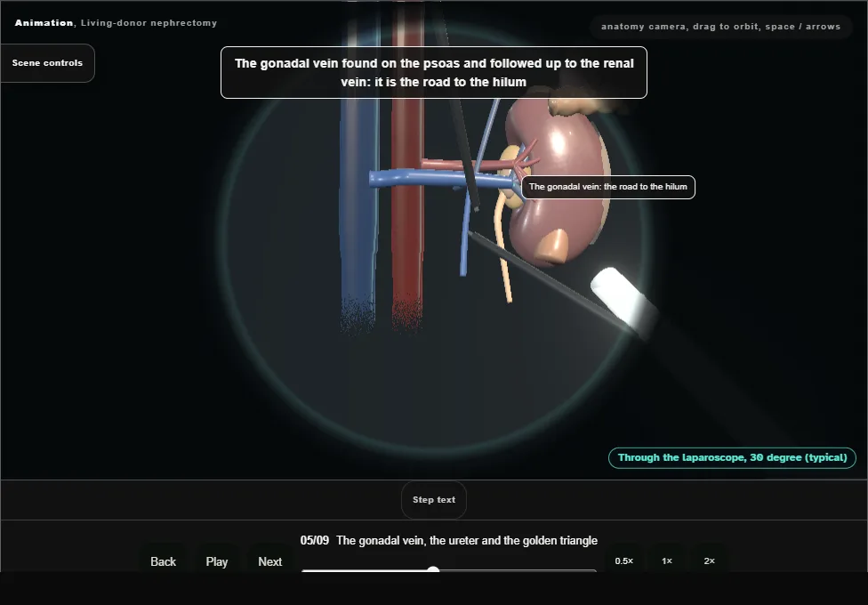This screenshot has width=868, height=605.
Task: Open the Scene controls panel
Action: [x=48, y=63]
